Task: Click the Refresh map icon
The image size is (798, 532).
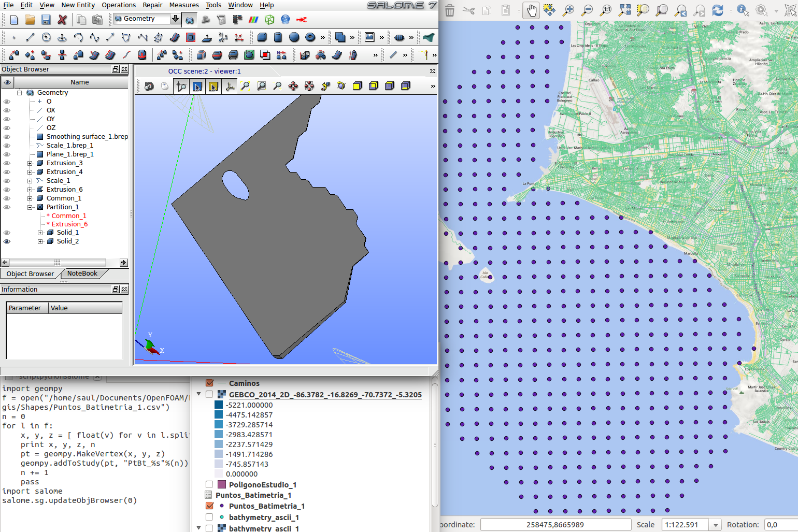Action: pyautogui.click(x=718, y=10)
